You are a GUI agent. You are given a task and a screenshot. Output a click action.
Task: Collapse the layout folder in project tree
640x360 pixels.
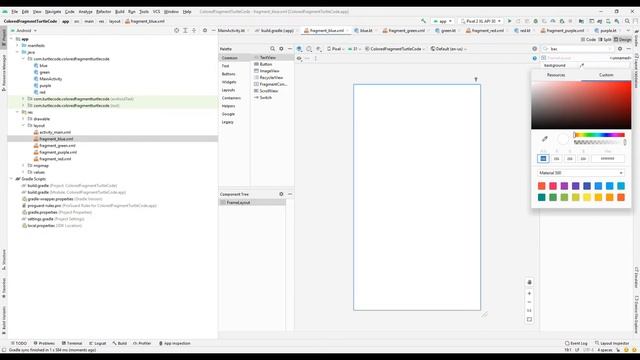point(23,126)
